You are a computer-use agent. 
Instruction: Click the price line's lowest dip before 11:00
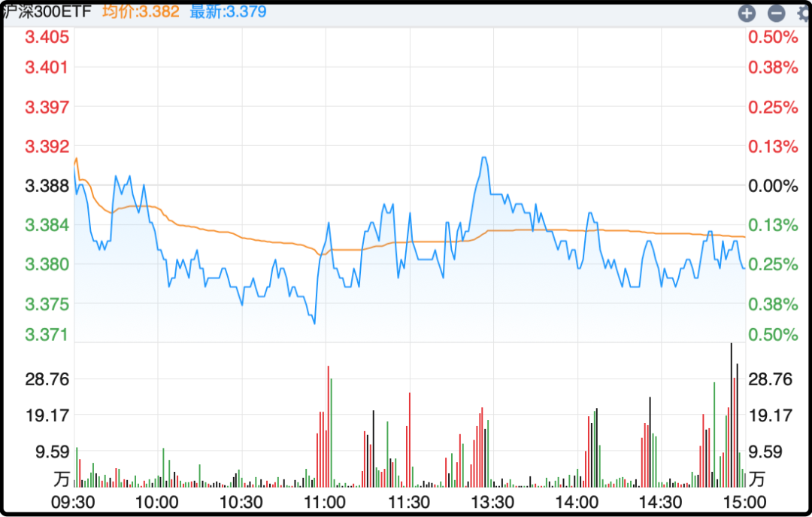coord(314,323)
